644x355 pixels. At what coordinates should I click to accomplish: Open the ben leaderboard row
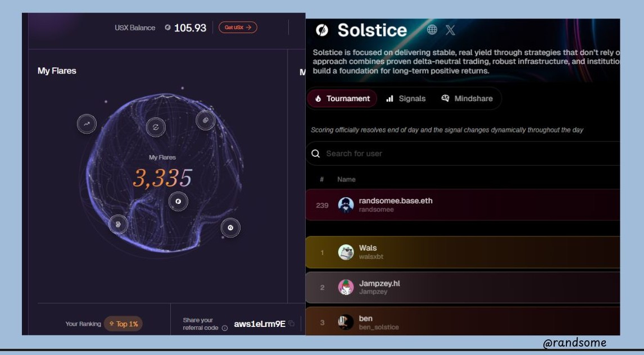coord(462,321)
